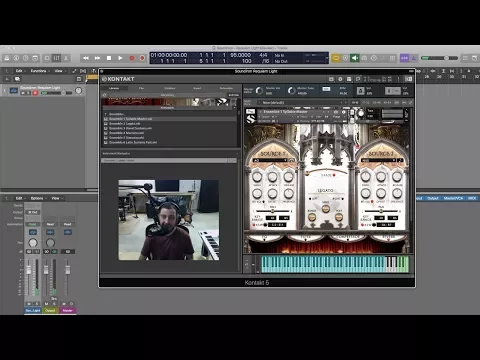Click the Stop transport button
This screenshot has height=360, width=480.
coord(109,58)
